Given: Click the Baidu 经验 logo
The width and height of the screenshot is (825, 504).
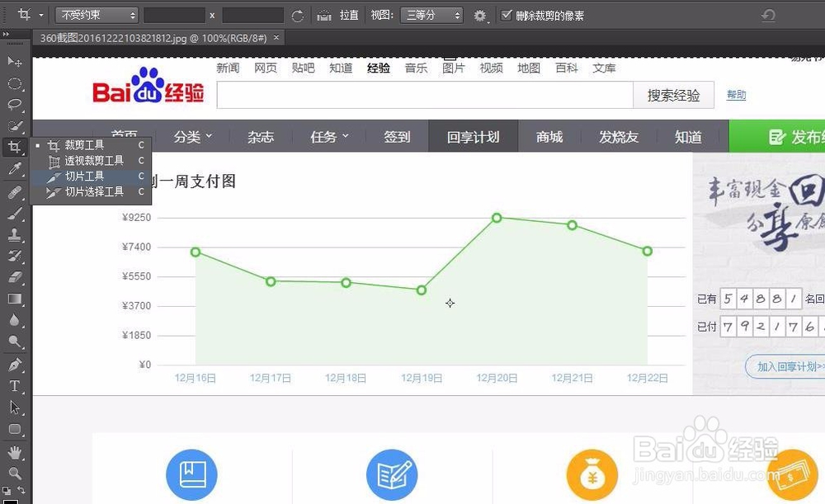Looking at the screenshot, I should [x=148, y=85].
